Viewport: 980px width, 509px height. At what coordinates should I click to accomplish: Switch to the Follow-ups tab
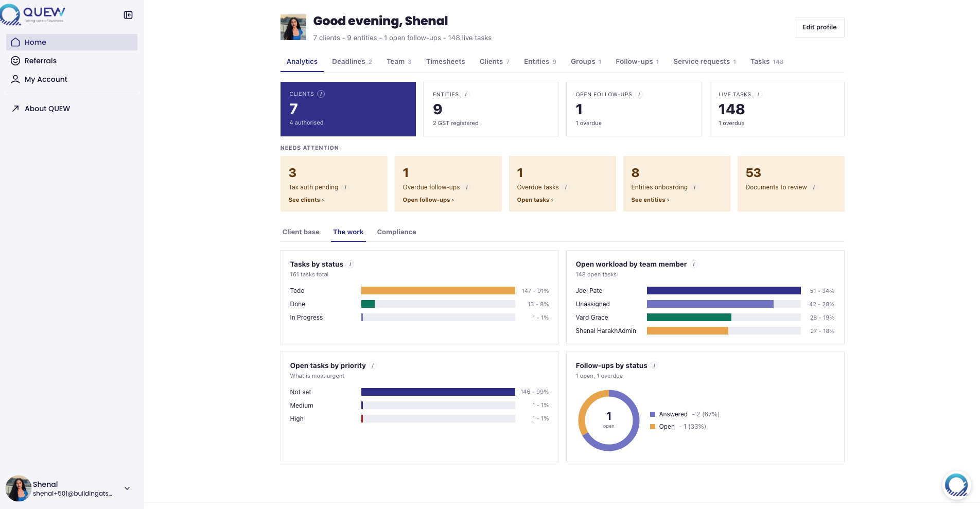[637, 62]
